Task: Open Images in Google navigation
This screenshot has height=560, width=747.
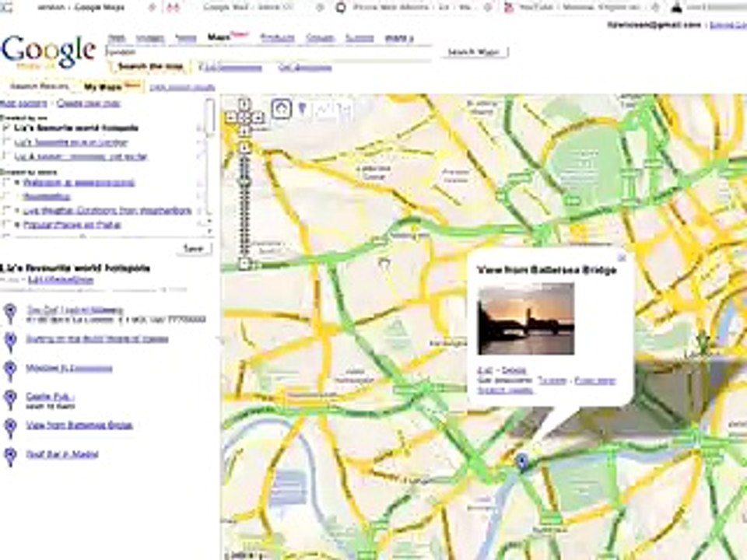Action: (x=150, y=38)
